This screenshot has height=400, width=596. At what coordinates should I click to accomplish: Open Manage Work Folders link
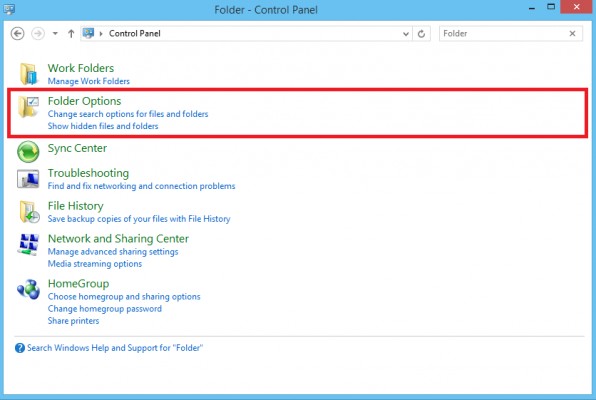point(89,81)
